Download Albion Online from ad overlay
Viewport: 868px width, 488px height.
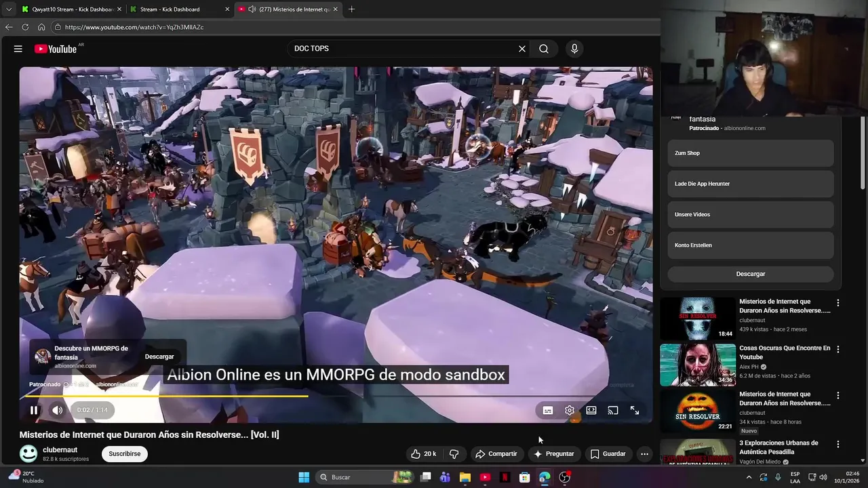tap(159, 357)
